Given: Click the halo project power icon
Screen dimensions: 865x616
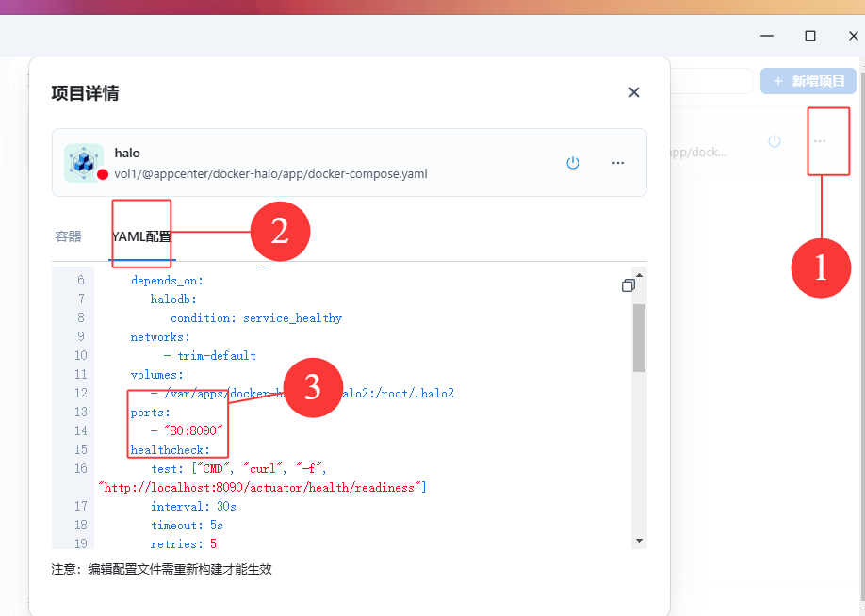Looking at the screenshot, I should tap(573, 163).
